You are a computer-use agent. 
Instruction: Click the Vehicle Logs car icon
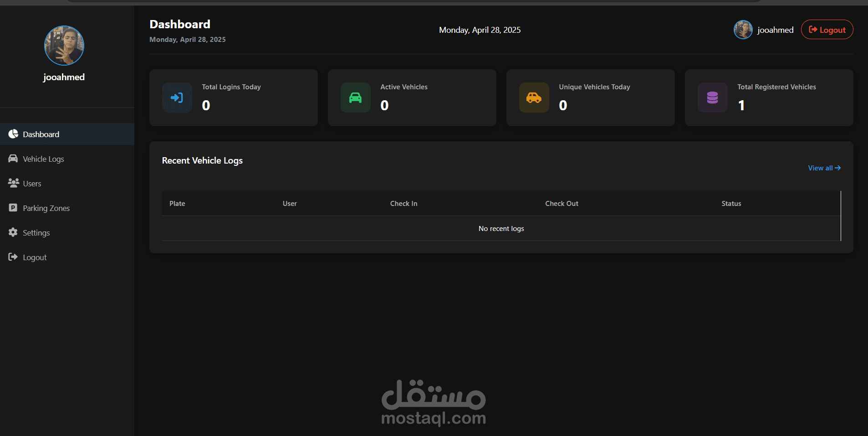13,159
